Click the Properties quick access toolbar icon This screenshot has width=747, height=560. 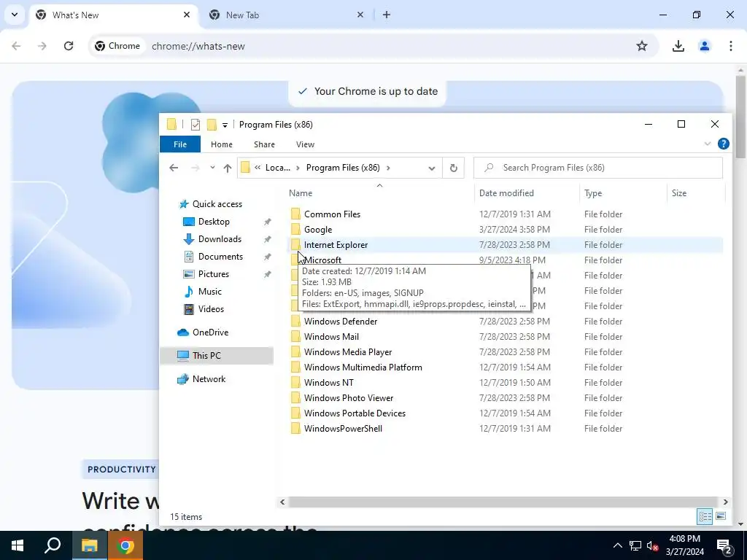click(196, 125)
